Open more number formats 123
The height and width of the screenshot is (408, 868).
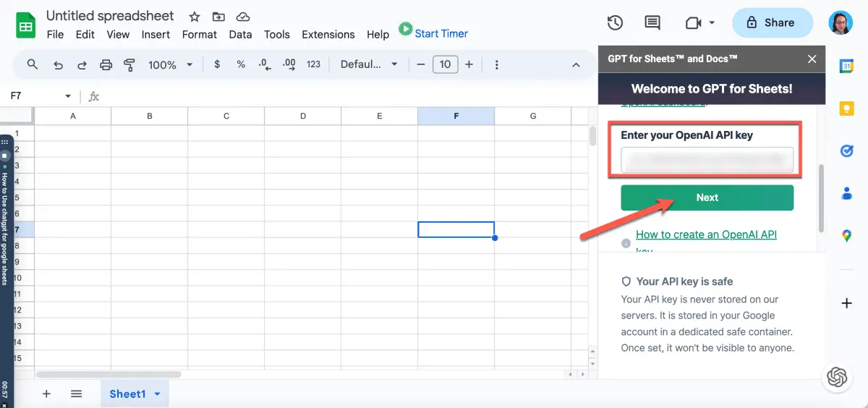(313, 64)
